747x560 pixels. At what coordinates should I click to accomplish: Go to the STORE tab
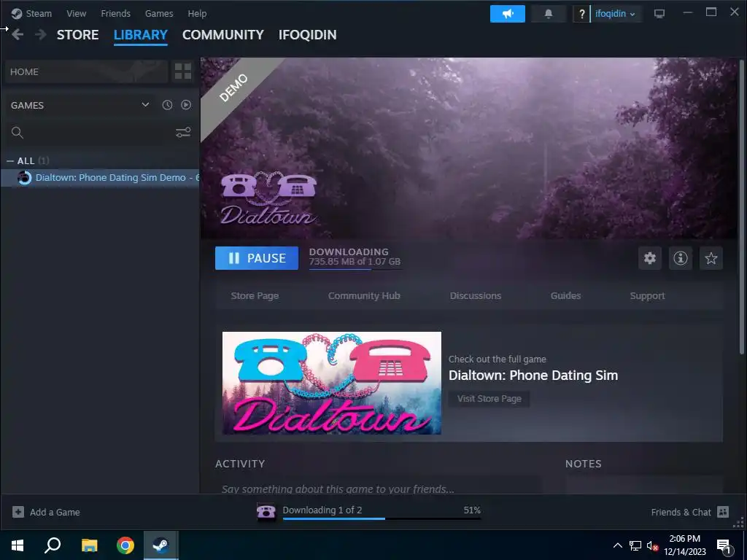[x=77, y=35]
